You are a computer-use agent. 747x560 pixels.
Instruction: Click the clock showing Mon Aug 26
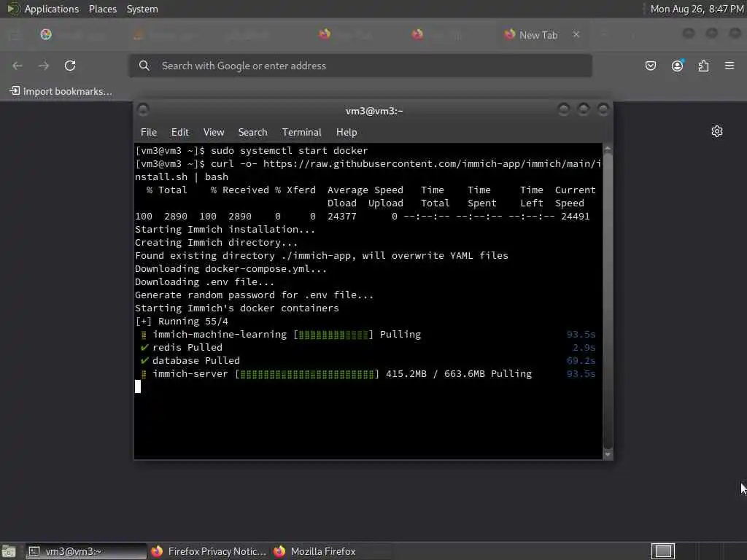point(697,9)
